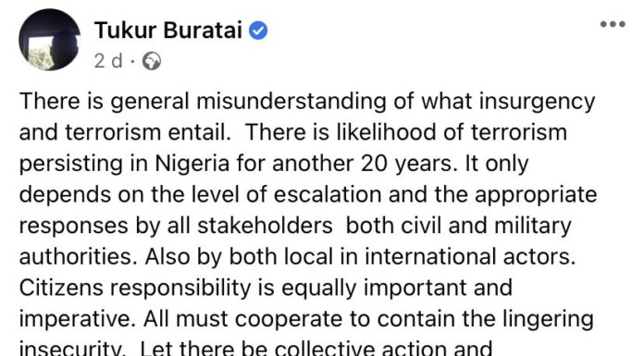The height and width of the screenshot is (356, 644).
Task: Click 'international actors' in the post text
Action: 470,257
